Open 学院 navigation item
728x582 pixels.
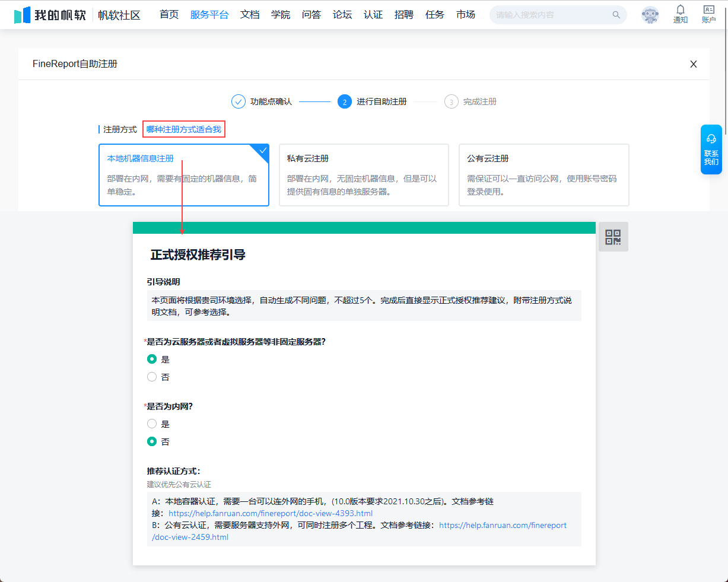pyautogui.click(x=281, y=15)
